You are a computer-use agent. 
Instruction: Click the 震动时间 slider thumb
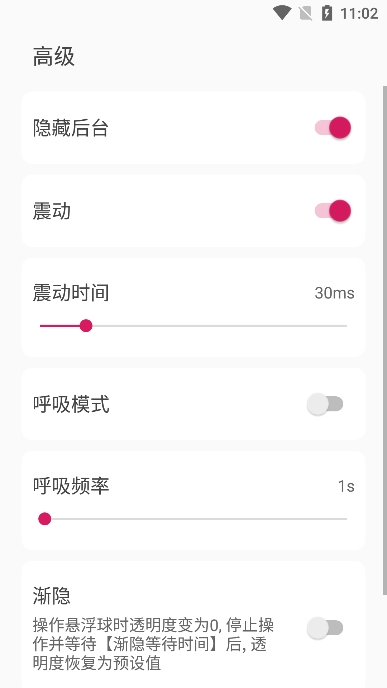(86, 326)
